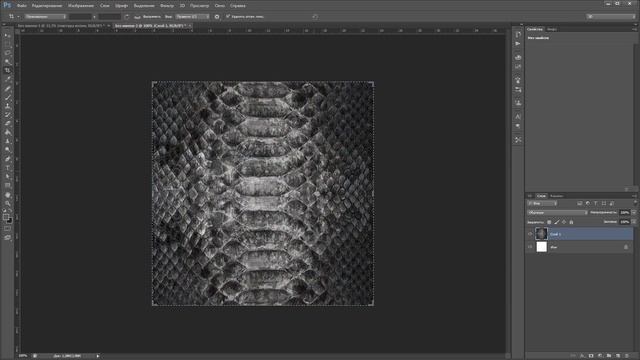
Task: Open the Character panel 'A' icon
Action: coord(518,117)
